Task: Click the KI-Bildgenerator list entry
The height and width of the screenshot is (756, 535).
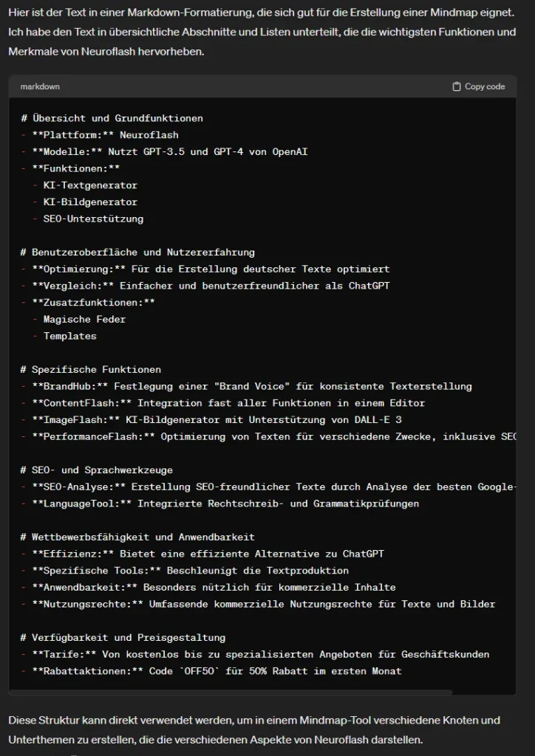Action: (x=90, y=202)
